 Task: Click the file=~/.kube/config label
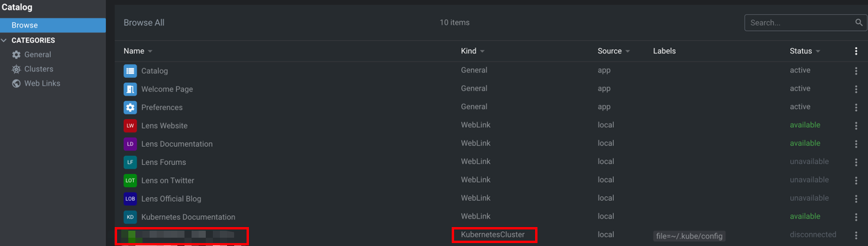coord(689,236)
